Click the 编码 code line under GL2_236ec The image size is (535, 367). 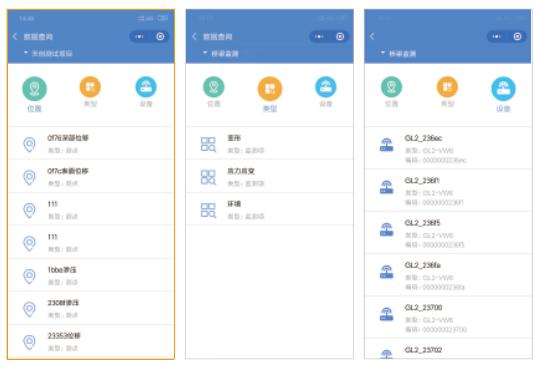(x=435, y=160)
